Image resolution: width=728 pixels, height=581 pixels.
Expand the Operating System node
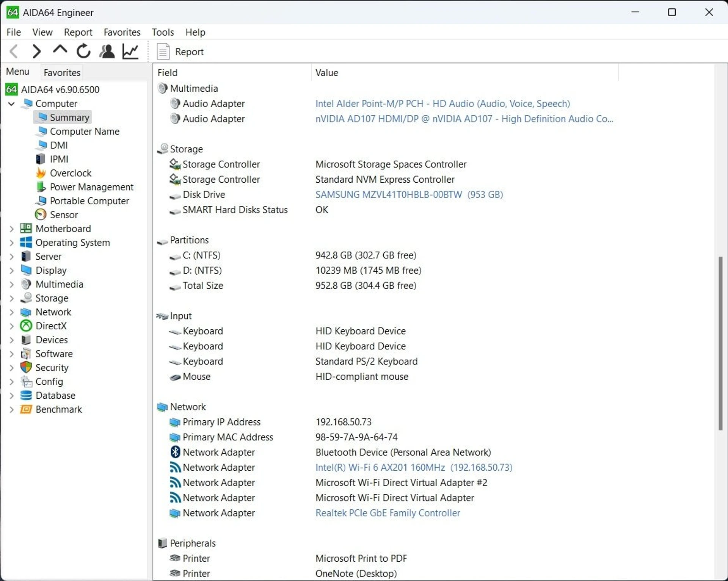coord(11,243)
